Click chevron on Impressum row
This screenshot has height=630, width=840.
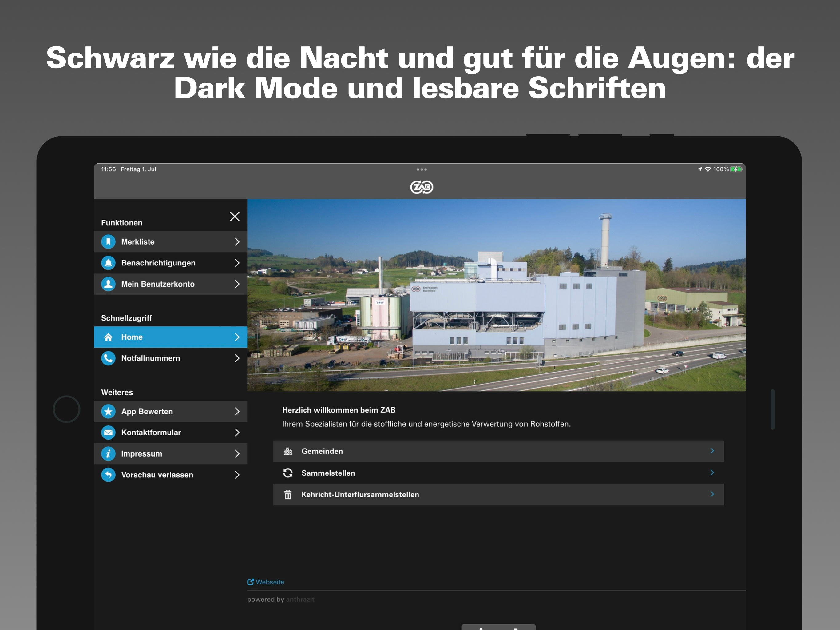pos(237,454)
